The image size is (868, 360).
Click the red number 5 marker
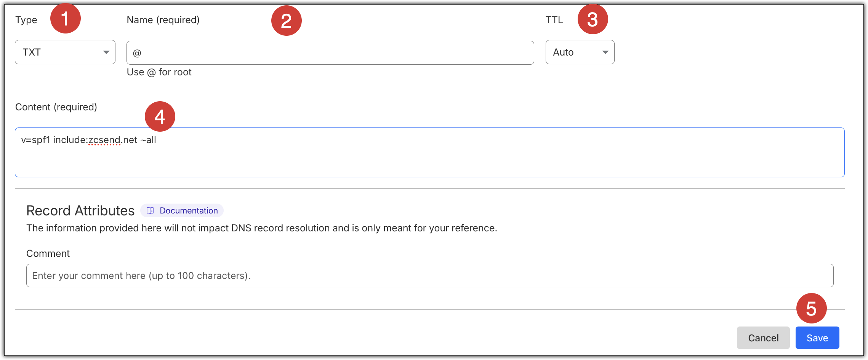[x=811, y=308]
